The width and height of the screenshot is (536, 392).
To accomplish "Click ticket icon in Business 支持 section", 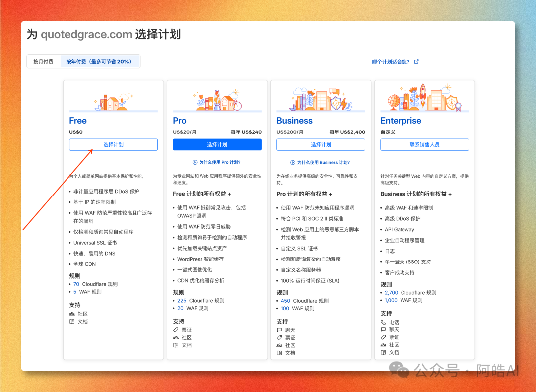I will pyautogui.click(x=279, y=337).
